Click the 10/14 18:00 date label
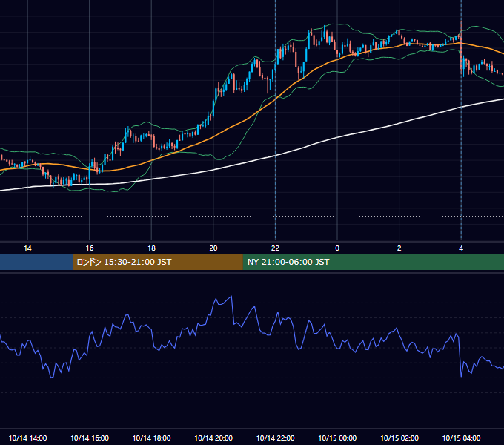The width and height of the screenshot is (504, 445). [x=151, y=438]
